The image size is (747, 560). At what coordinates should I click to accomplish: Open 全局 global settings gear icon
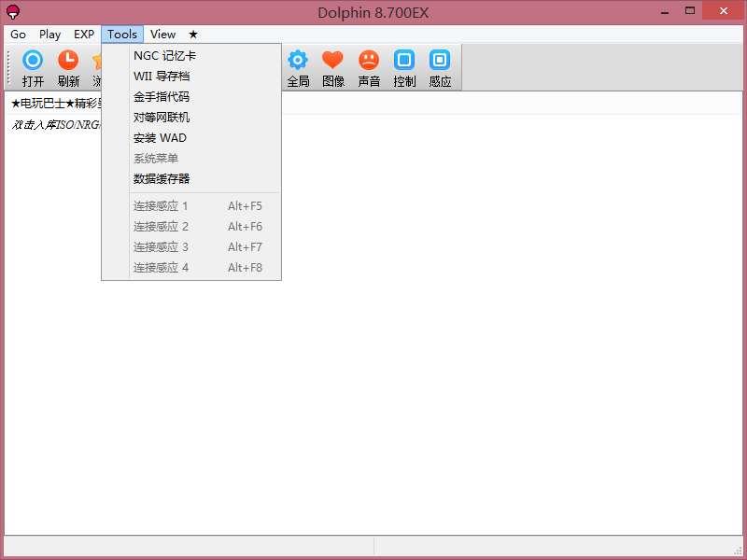(298, 68)
